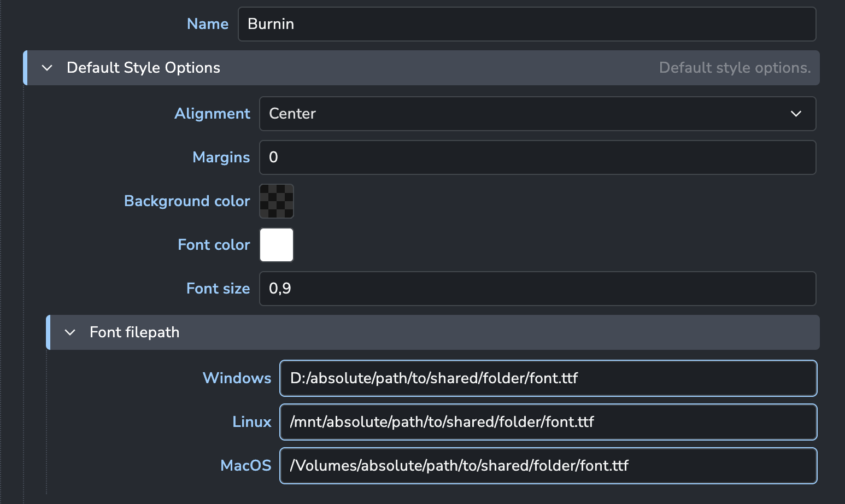Click the Margins label
The image size is (845, 504).
[221, 157]
